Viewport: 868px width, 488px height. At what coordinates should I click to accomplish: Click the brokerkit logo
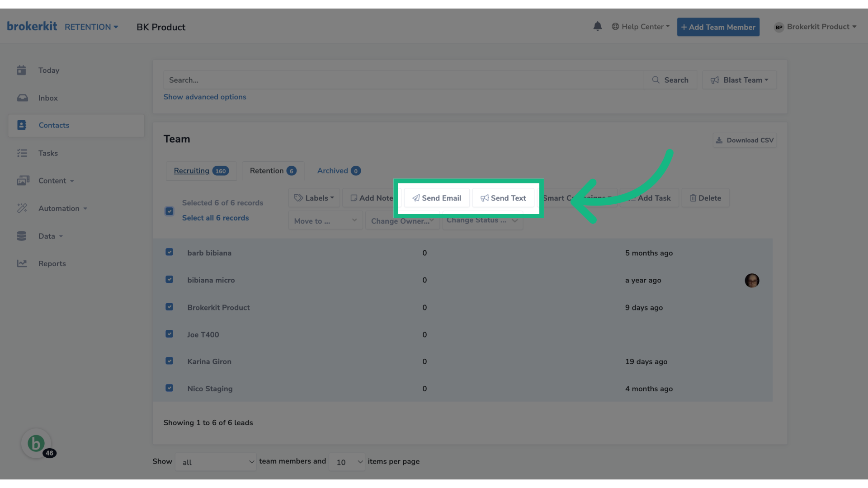click(32, 26)
